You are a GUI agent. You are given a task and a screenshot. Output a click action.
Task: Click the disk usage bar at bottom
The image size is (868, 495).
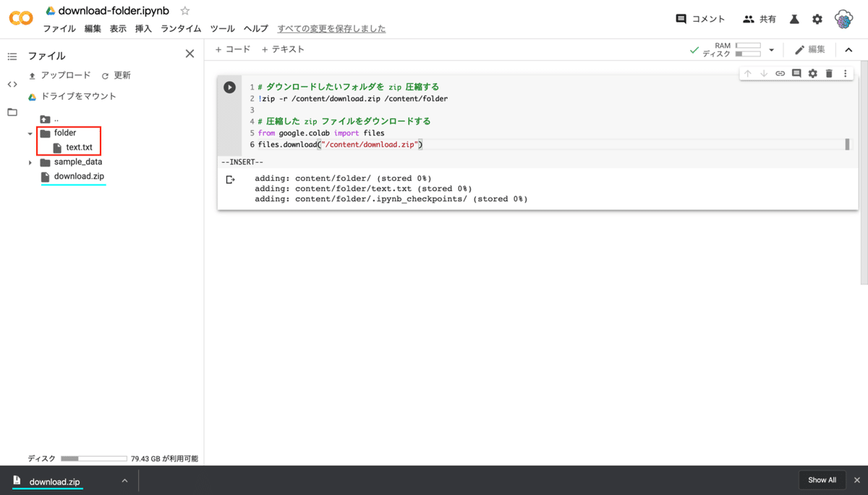point(94,458)
